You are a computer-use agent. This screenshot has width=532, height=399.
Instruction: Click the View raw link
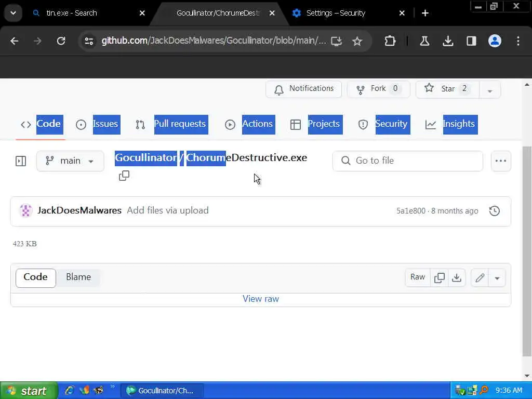pyautogui.click(x=261, y=299)
